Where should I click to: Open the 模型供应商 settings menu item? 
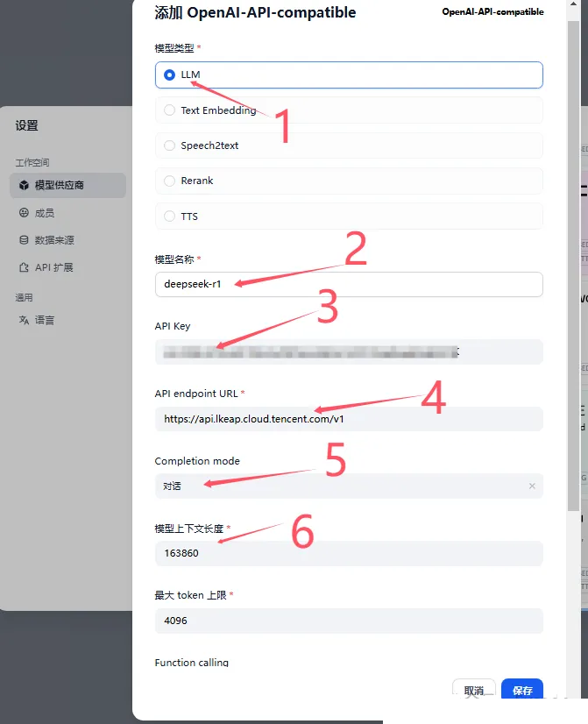[x=67, y=185]
